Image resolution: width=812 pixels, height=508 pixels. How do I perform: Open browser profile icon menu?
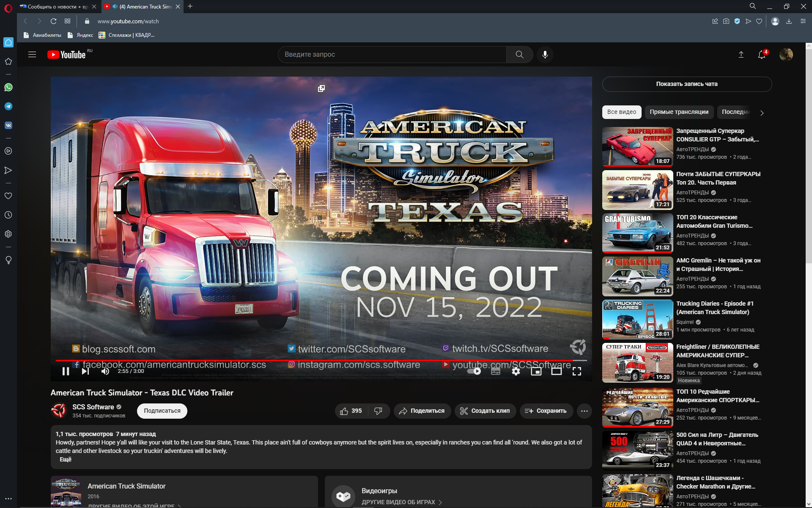[x=775, y=21]
